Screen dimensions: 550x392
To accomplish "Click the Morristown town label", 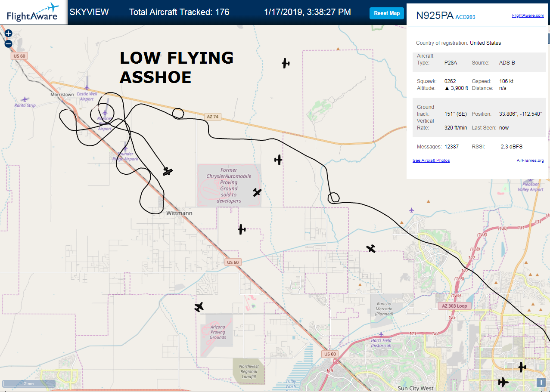I will (62, 94).
